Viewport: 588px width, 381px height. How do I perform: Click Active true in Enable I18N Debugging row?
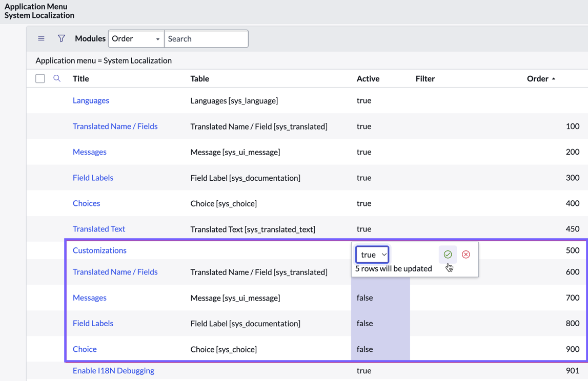364,371
